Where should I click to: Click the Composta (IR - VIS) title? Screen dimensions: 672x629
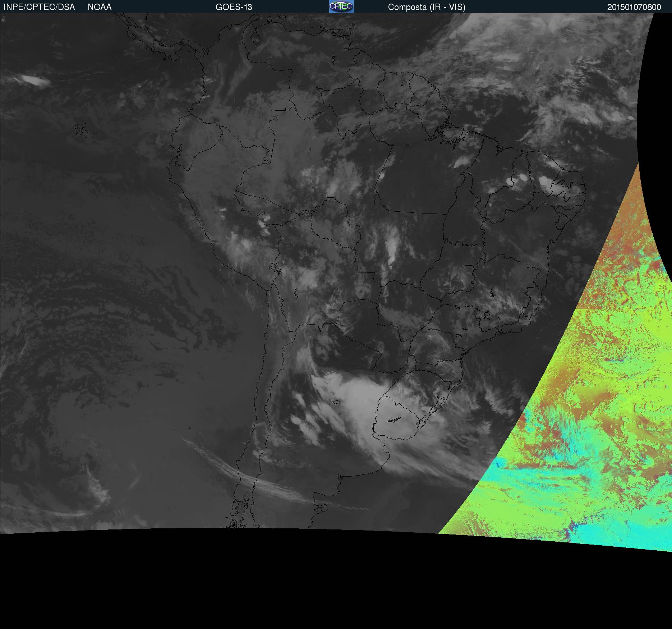click(x=427, y=7)
